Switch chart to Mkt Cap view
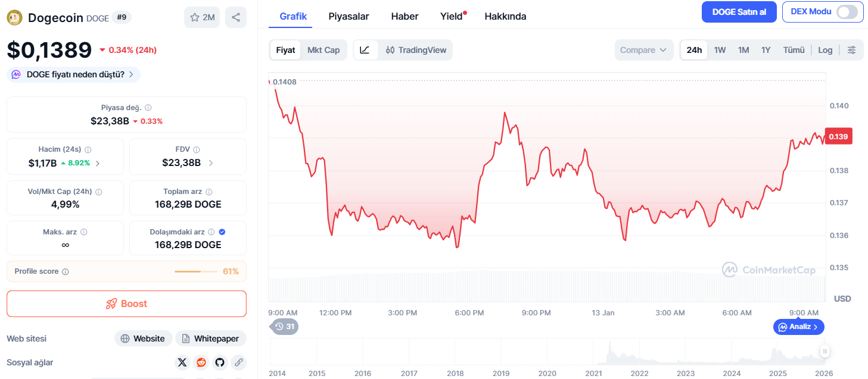 pos(323,50)
